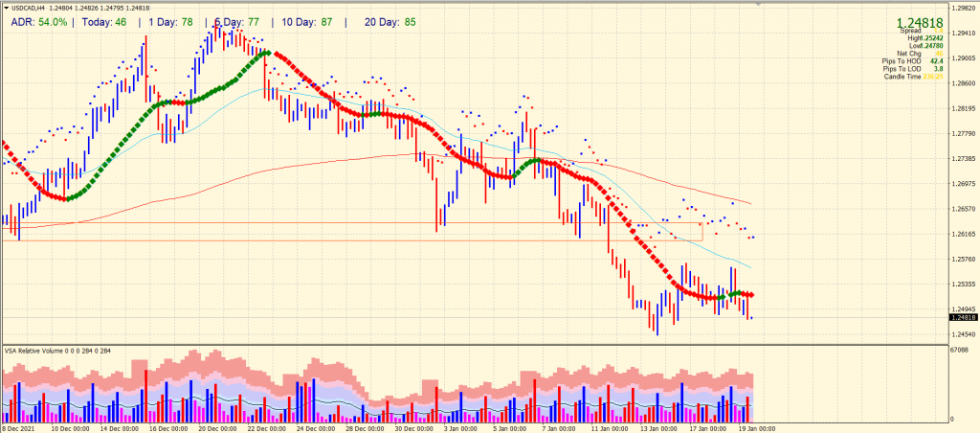Viewport: 980px width, 433px height.
Task: Click the Pips To HOD label
Action: click(x=902, y=60)
